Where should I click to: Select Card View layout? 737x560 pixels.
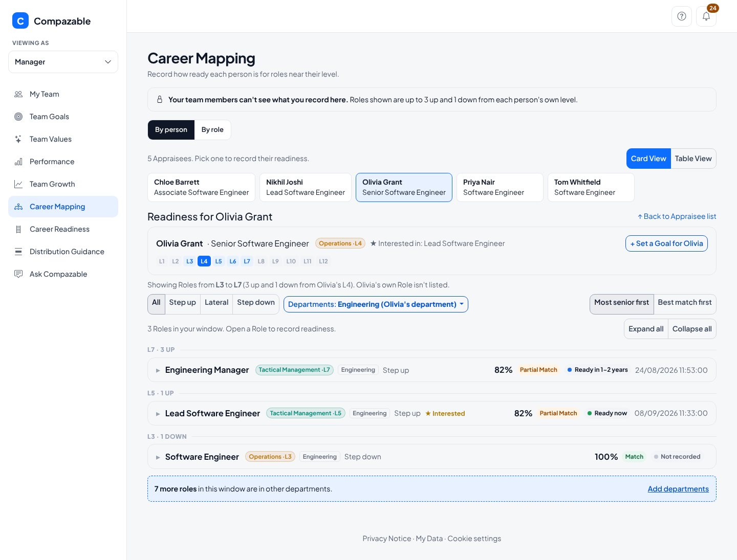[648, 159]
